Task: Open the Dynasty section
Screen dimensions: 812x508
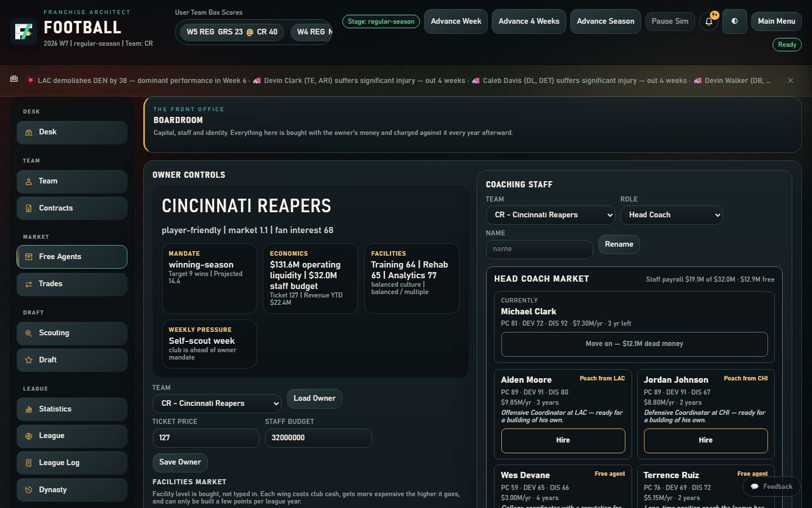Action: (72, 490)
